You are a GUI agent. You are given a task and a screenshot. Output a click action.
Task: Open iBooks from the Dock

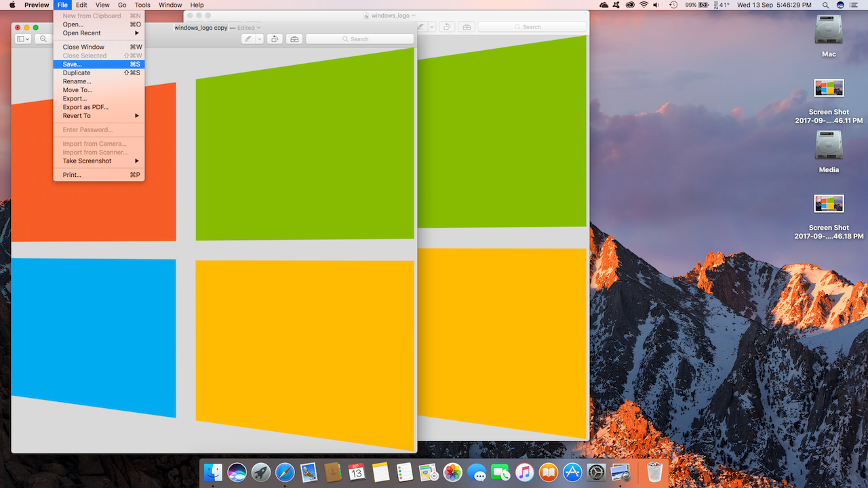(x=549, y=472)
